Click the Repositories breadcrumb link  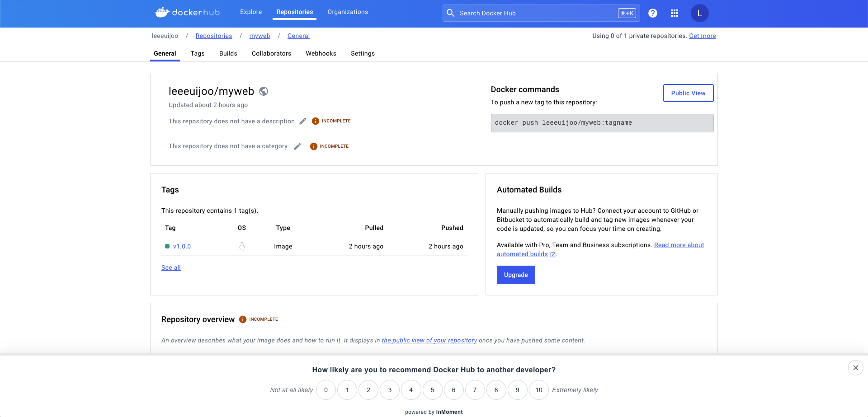pyautogui.click(x=214, y=36)
